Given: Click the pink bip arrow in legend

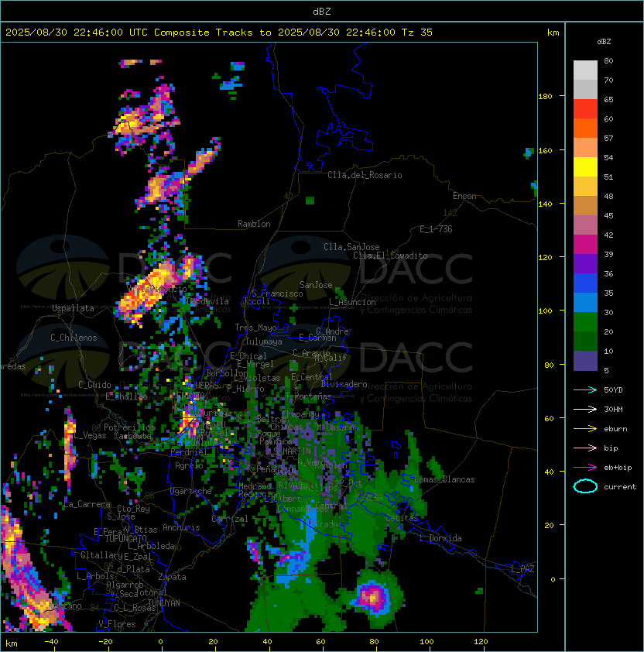Looking at the screenshot, I should click(x=585, y=448).
